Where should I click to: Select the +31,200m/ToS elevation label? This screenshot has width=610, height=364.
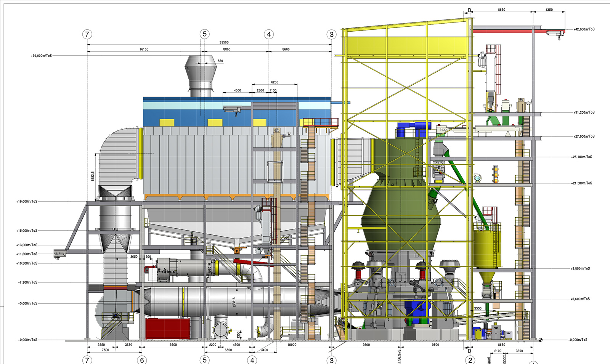584,112
